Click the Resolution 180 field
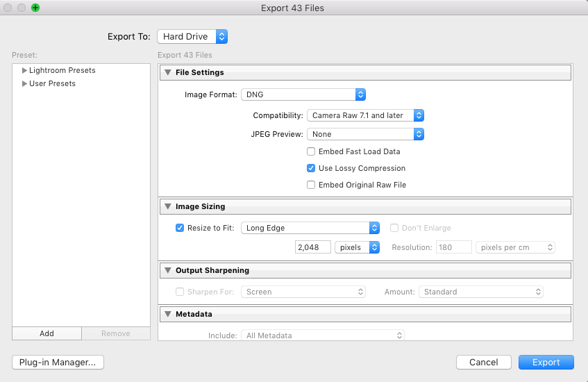Viewport: 588px width, 382px height. [454, 247]
